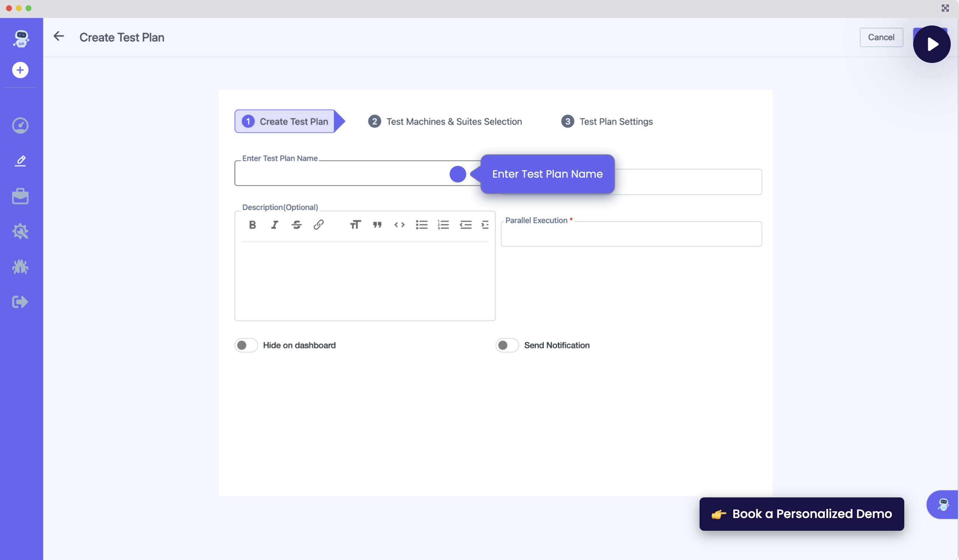
Task: Apply strikethrough text formatting
Action: 297,225
